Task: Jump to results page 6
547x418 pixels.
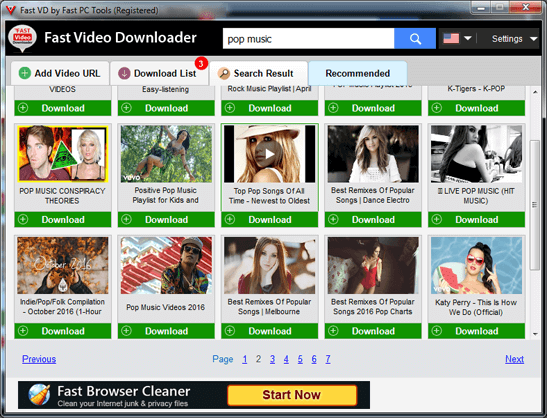Action: pyautogui.click(x=314, y=359)
